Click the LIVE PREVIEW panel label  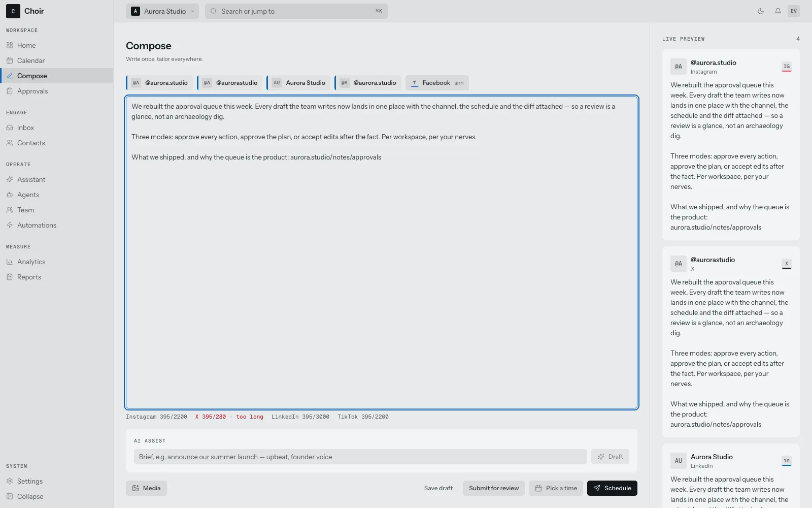coord(683,39)
